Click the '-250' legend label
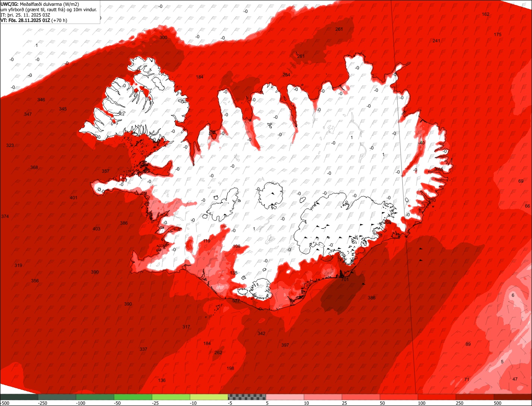This screenshot has height=406, width=532. tap(42, 403)
